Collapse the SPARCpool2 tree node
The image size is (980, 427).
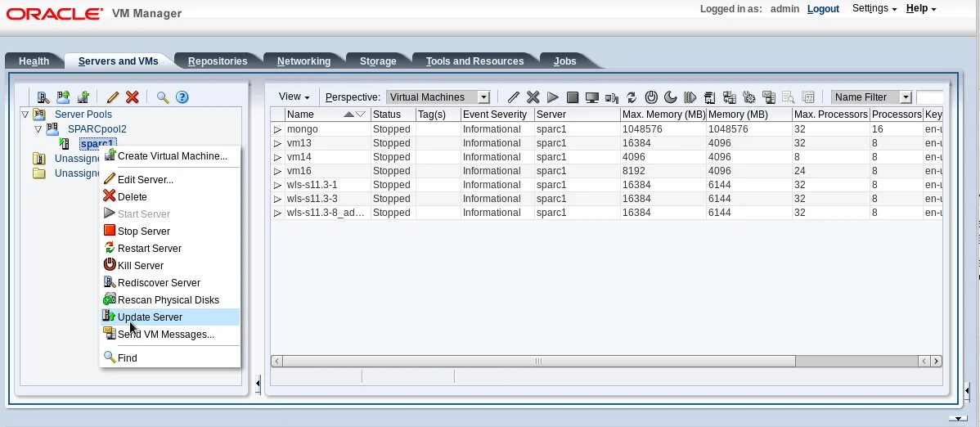38,129
